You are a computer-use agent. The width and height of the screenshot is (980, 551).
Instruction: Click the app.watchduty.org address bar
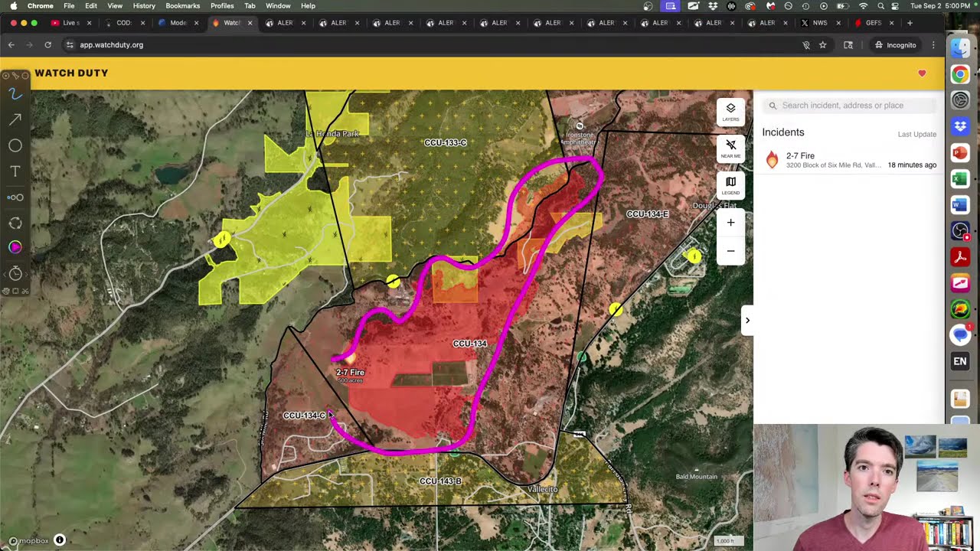(x=429, y=45)
